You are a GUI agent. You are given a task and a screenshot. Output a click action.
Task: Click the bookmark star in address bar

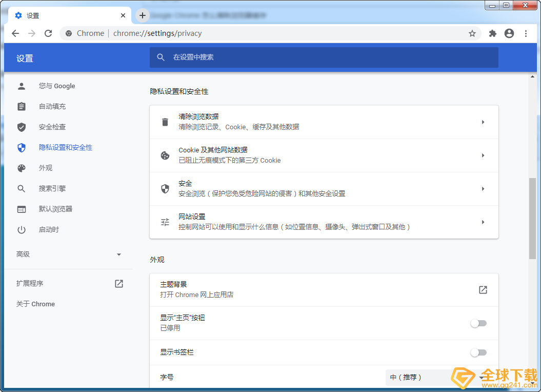pos(471,33)
